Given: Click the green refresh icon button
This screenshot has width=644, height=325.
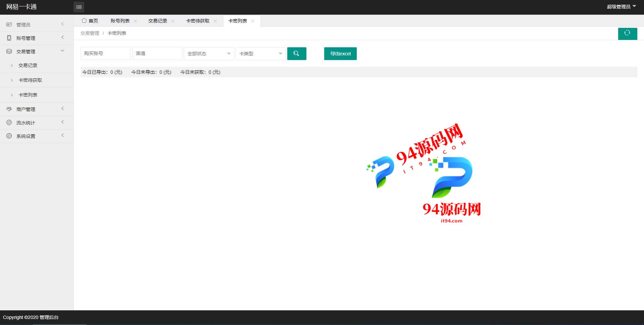Looking at the screenshot, I should coord(627,34).
